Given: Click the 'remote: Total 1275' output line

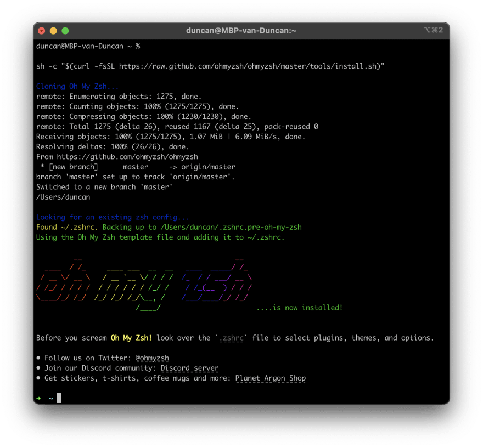Looking at the screenshot, I should (x=177, y=127).
